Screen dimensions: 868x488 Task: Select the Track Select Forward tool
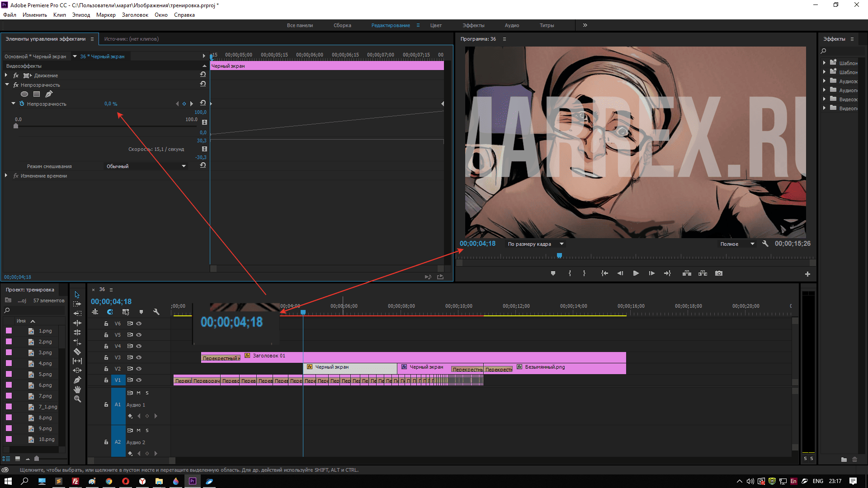point(77,304)
